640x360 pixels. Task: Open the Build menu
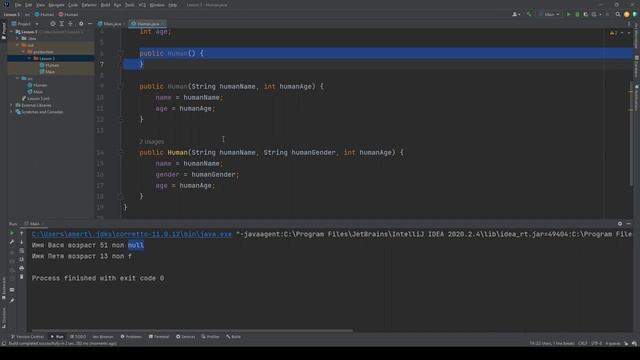pyautogui.click(x=105, y=5)
